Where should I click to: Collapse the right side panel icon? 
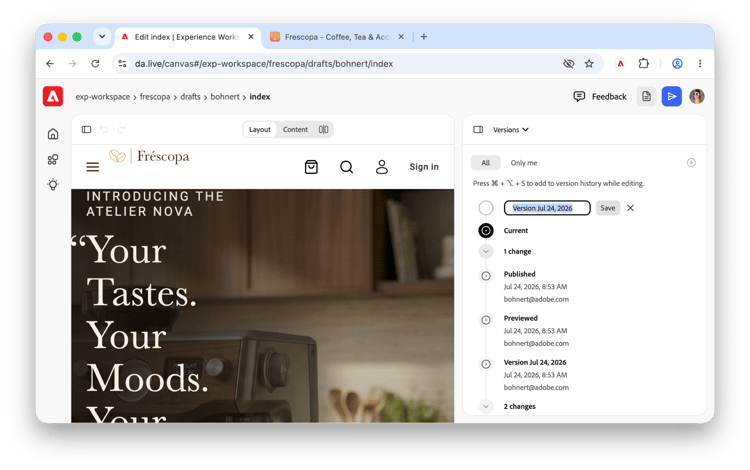click(478, 130)
